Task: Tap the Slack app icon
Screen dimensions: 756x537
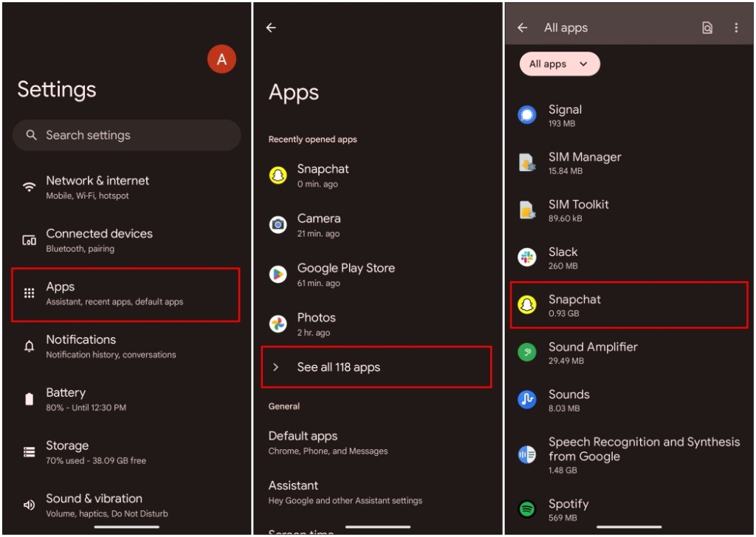Action: (527, 257)
